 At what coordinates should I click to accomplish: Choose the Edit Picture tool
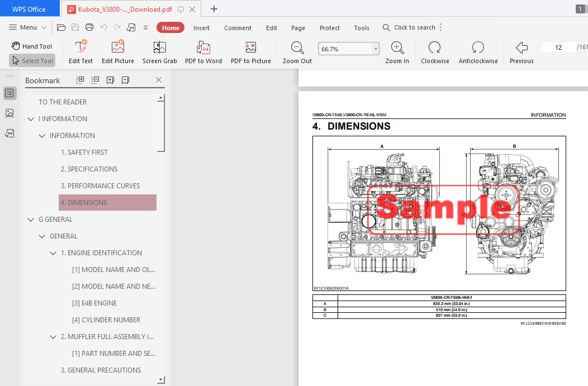coord(118,52)
